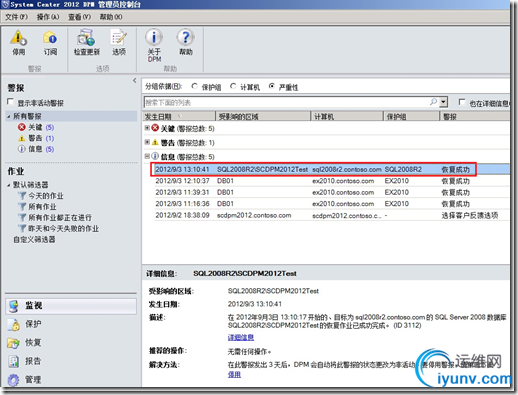Screen dimensions: 518x395
Task: Collapse the 信息 (警报总数: 5) group
Action: (147, 156)
